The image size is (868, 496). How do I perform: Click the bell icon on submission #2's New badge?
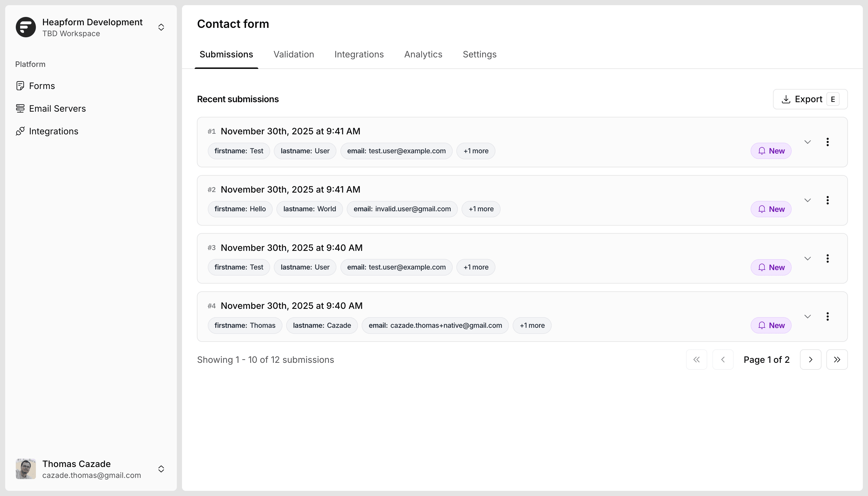(x=762, y=209)
